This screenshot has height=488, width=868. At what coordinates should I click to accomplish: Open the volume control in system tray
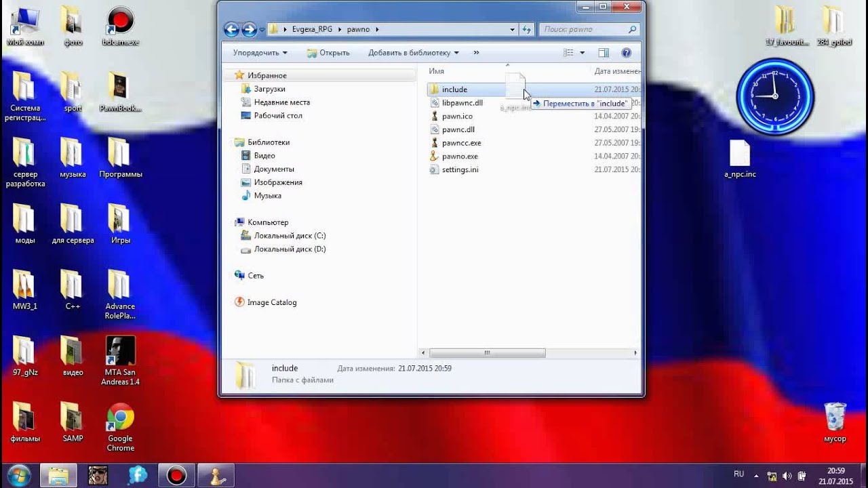point(787,475)
